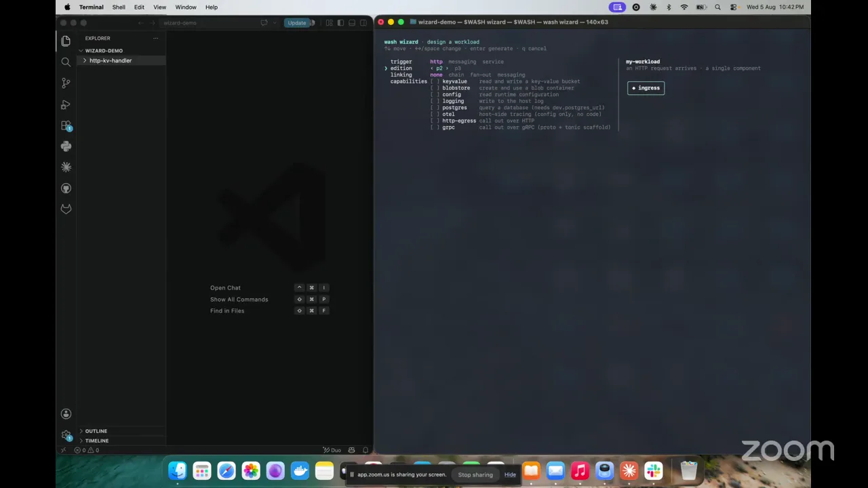Screen dimensions: 868x488
Task: Open the chat icon in VS Code title bar
Action: tap(264, 23)
